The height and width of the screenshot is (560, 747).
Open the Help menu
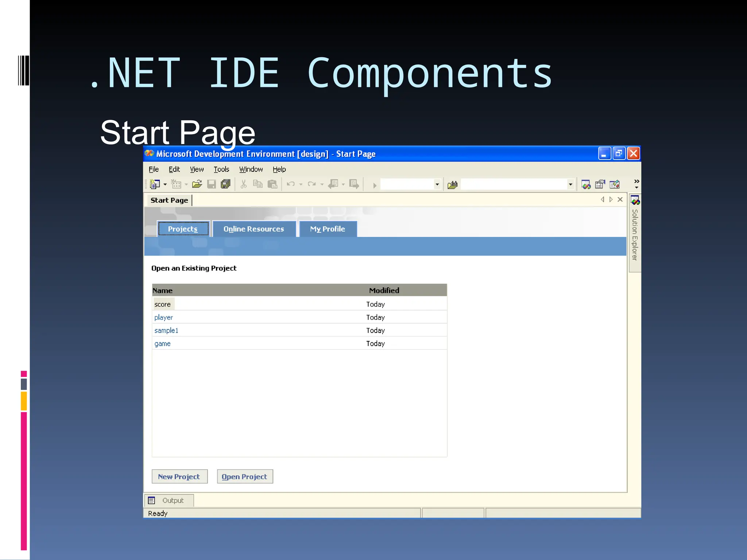(x=279, y=170)
